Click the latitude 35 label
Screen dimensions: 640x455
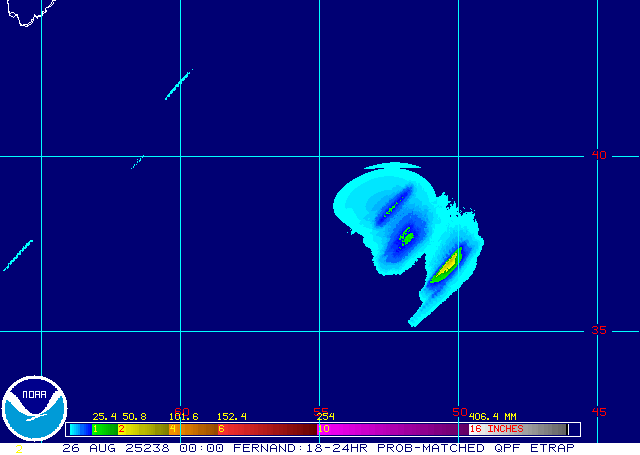tap(598, 330)
